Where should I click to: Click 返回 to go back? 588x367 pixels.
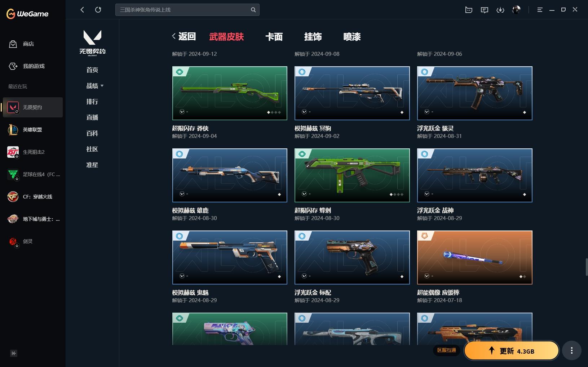(x=184, y=36)
